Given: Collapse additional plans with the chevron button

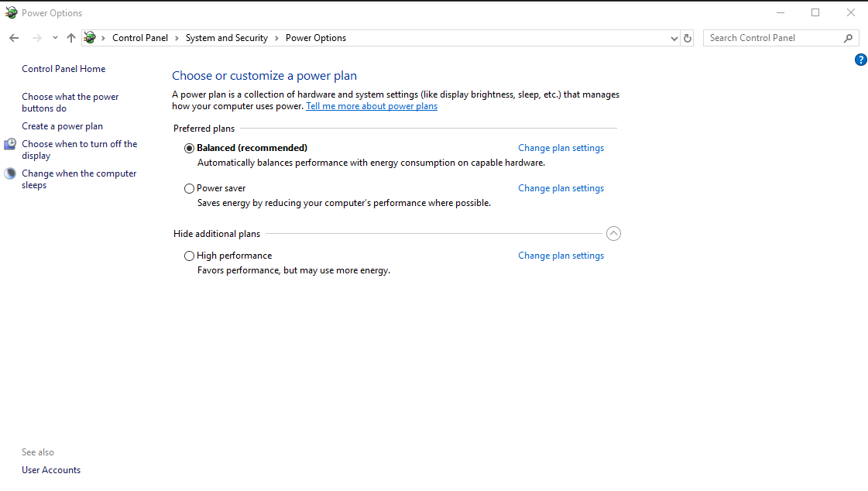Looking at the screenshot, I should tap(613, 234).
